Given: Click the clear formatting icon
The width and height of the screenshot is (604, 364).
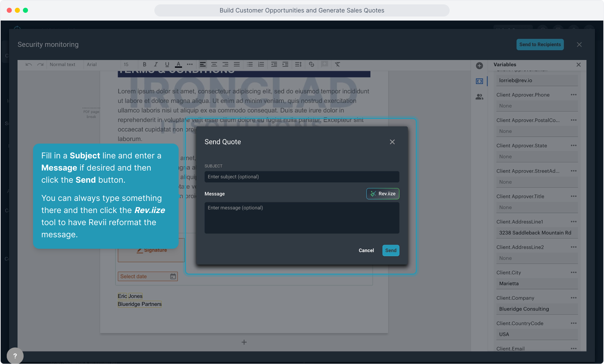Looking at the screenshot, I should pos(337,64).
